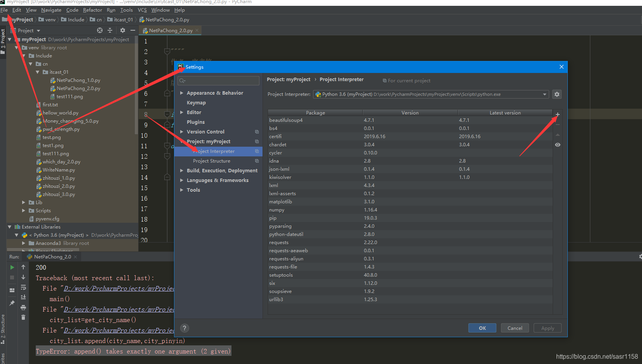The width and height of the screenshot is (642, 364).
Task: Click the fold marker on editor line 2
Action: 167,51
